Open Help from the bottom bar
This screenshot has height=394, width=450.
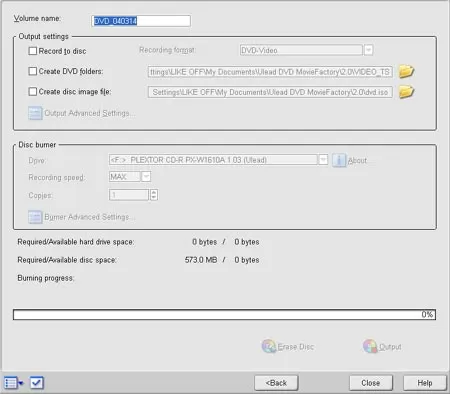(x=425, y=383)
